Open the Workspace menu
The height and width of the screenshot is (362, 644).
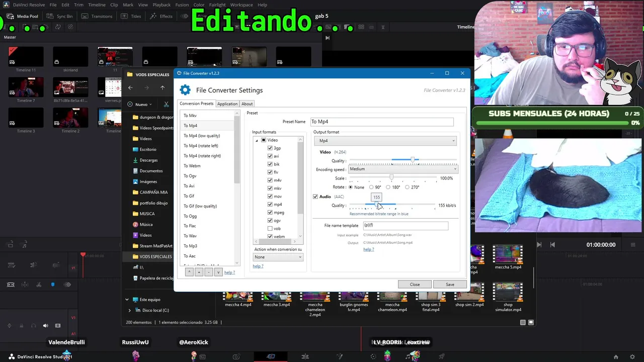(x=242, y=5)
